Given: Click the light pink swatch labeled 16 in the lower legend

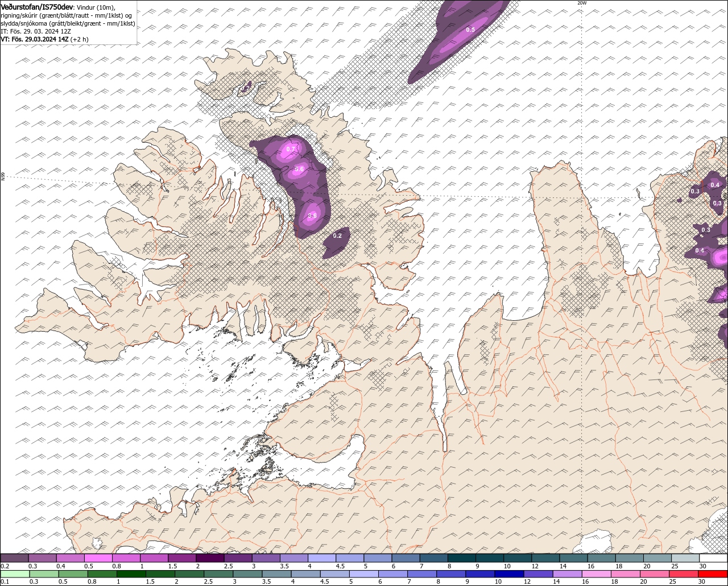Looking at the screenshot, I should [597, 574].
